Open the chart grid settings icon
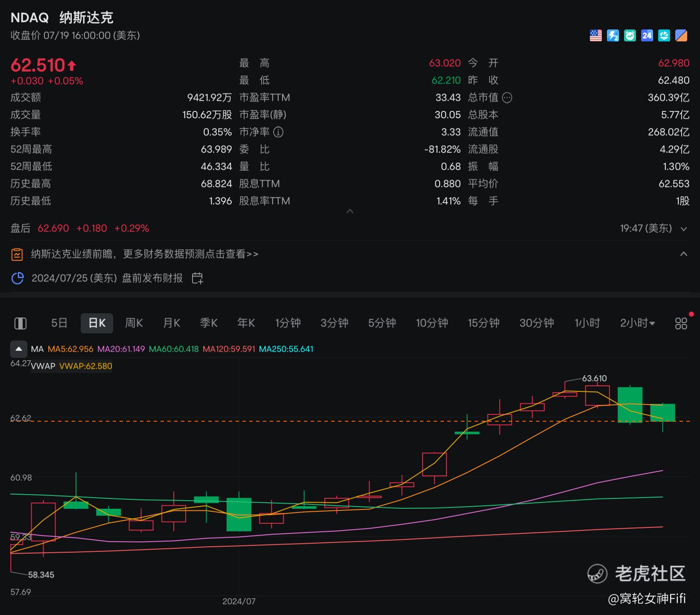 click(x=681, y=324)
